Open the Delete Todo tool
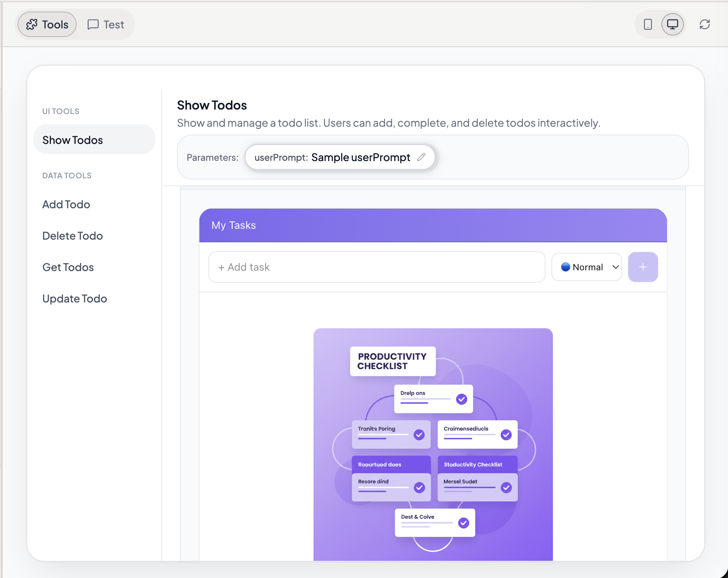The width and height of the screenshot is (728, 578). pos(73,236)
